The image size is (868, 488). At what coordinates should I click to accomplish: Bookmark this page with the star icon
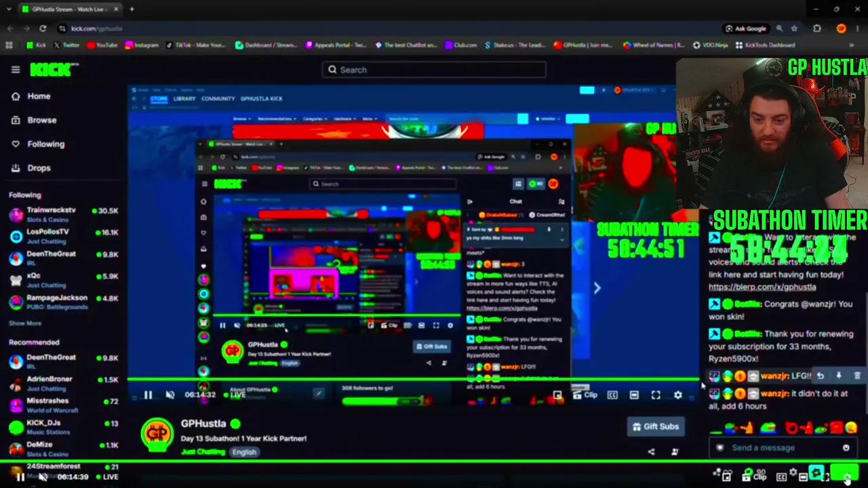(x=794, y=28)
